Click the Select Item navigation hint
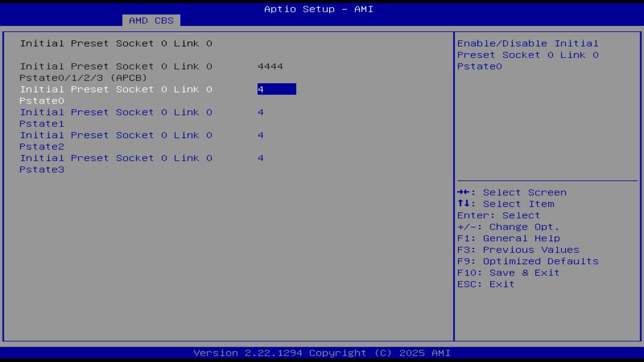 tap(506, 204)
